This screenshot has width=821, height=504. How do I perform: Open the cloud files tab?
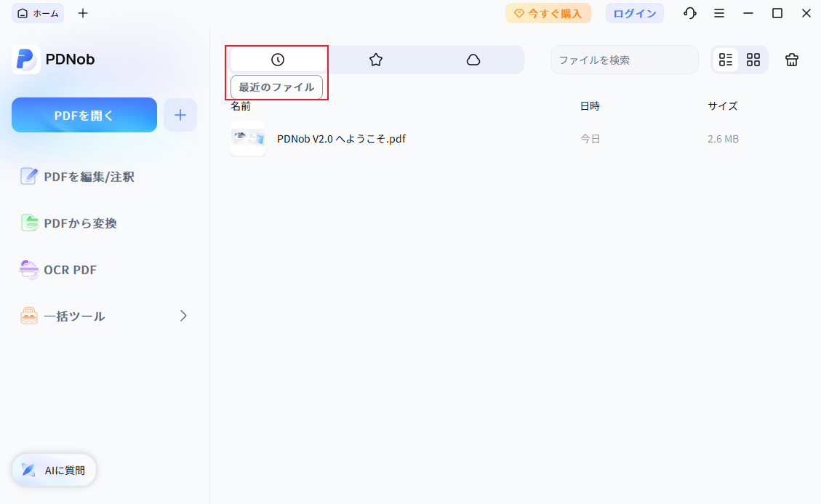473,60
